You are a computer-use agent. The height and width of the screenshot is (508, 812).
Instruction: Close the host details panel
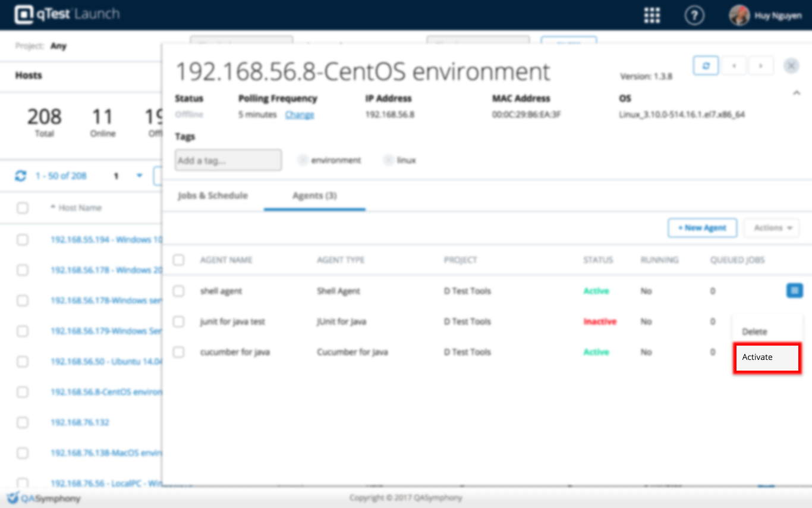pos(791,65)
